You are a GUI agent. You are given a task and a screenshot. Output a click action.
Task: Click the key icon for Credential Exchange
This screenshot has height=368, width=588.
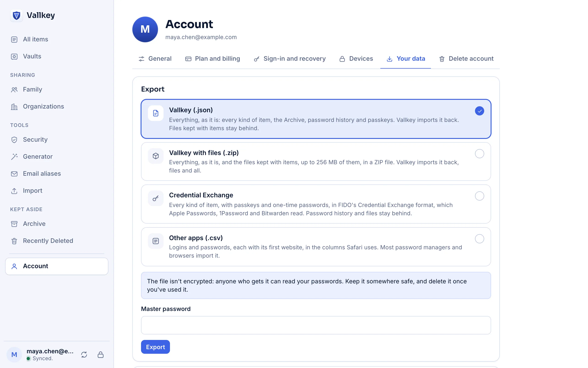pos(156,198)
